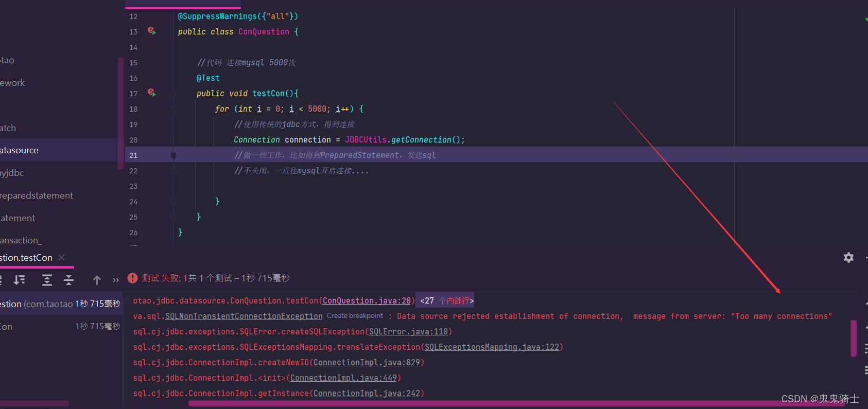Screen dimensions: 868x409
Task: Open the ConnectionImpl.java:829 link
Action: click(x=367, y=362)
